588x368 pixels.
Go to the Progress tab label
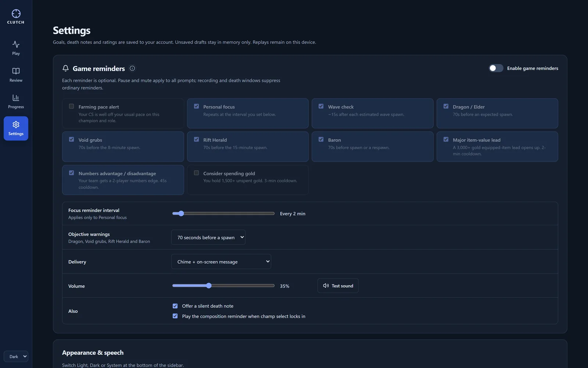(16, 107)
